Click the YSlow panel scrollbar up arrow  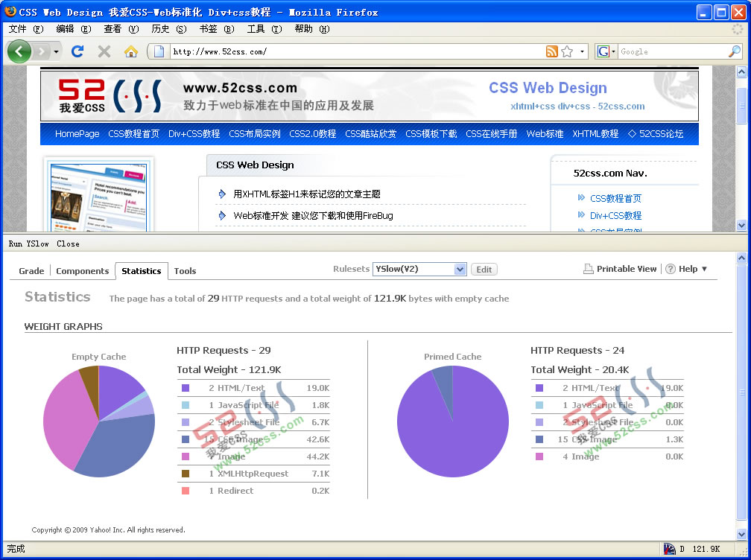tap(741, 258)
